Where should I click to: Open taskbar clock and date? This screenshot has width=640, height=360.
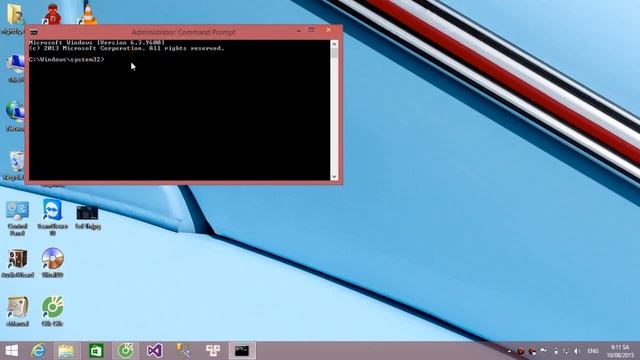tap(620, 351)
